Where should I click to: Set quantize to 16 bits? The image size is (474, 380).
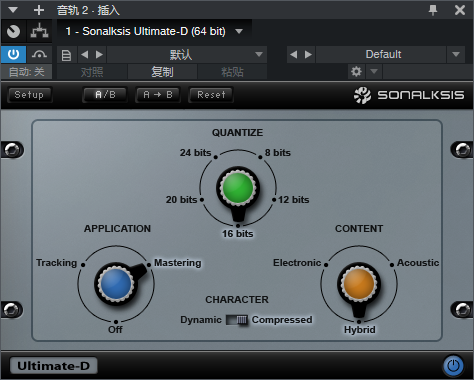tap(238, 234)
